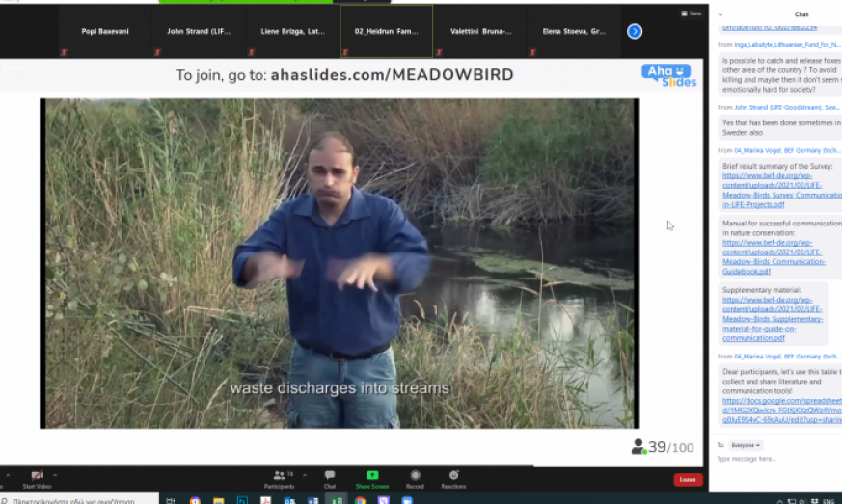Viewport: 842px width, 504px height.
Task: Click the green Share Screen icon
Action: [x=372, y=475]
